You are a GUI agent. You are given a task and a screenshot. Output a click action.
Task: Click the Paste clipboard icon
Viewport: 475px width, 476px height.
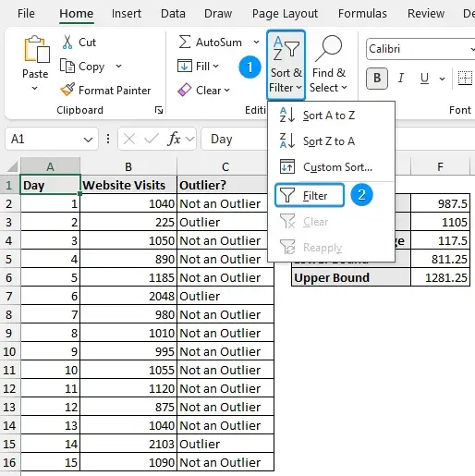[x=36, y=49]
